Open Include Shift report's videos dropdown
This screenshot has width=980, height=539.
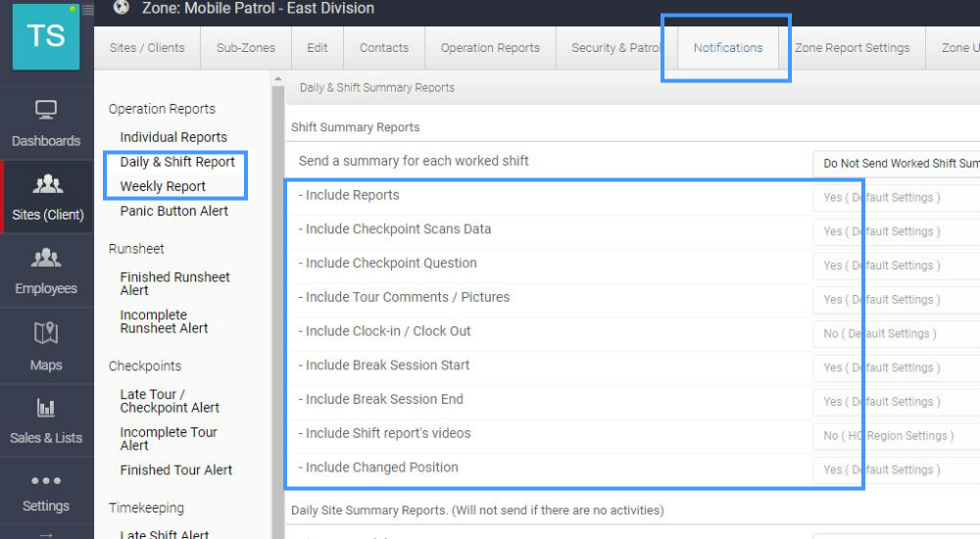point(897,436)
